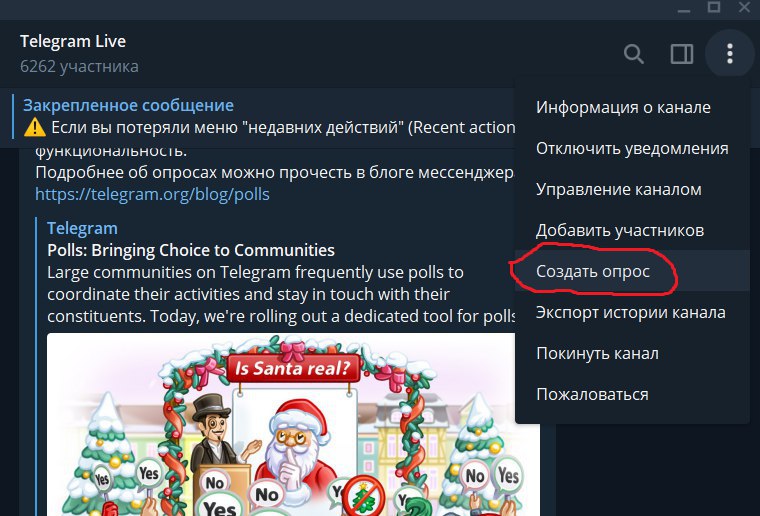Minimize the Telegram window
The height and width of the screenshot is (516, 760).
[684, 8]
